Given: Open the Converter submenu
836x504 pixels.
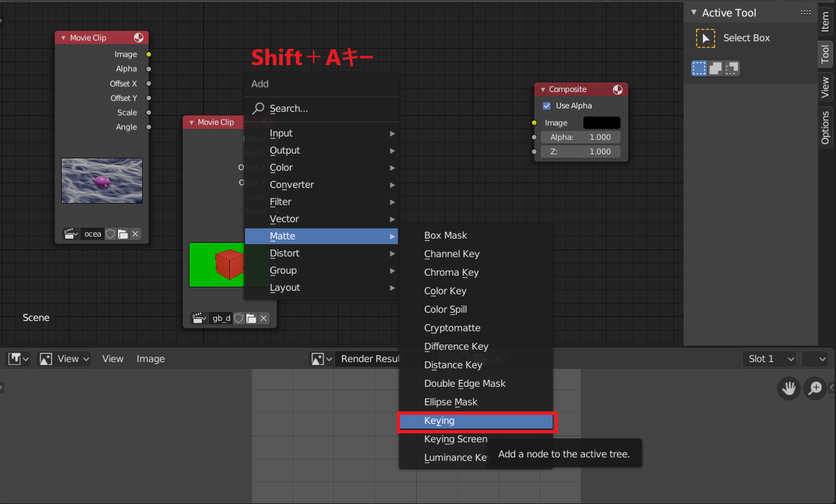Looking at the screenshot, I should (321, 184).
